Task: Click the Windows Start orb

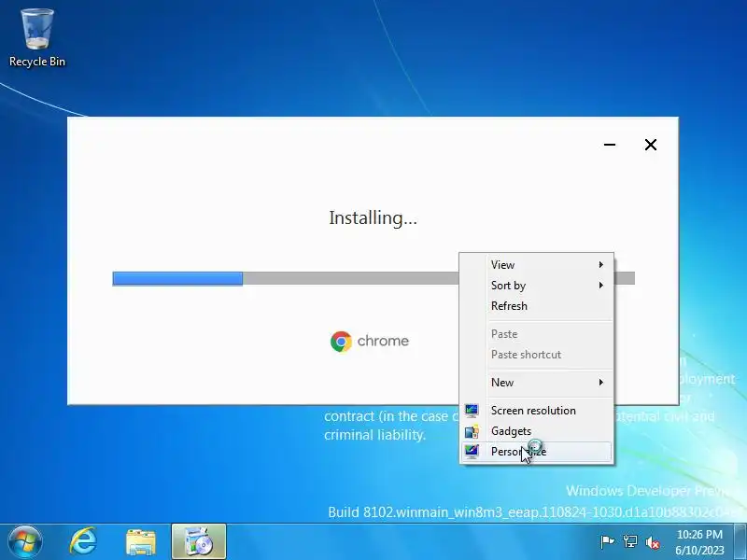Action: click(25, 542)
